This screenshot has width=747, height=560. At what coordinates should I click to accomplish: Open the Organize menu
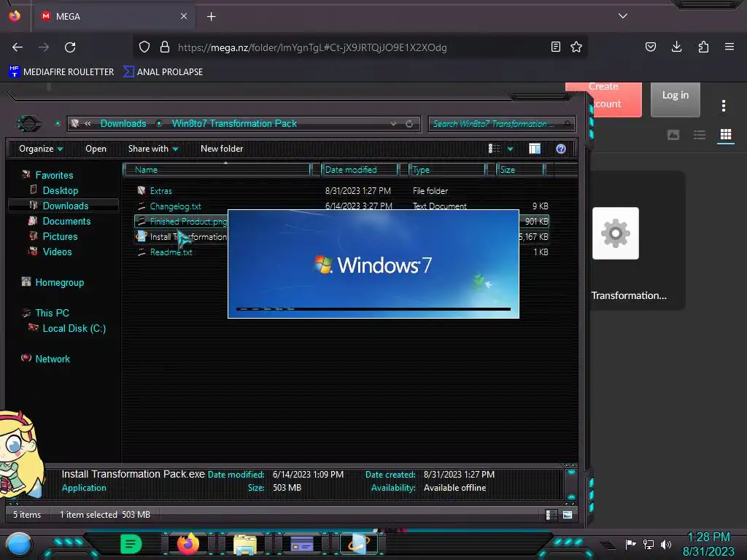coord(41,149)
